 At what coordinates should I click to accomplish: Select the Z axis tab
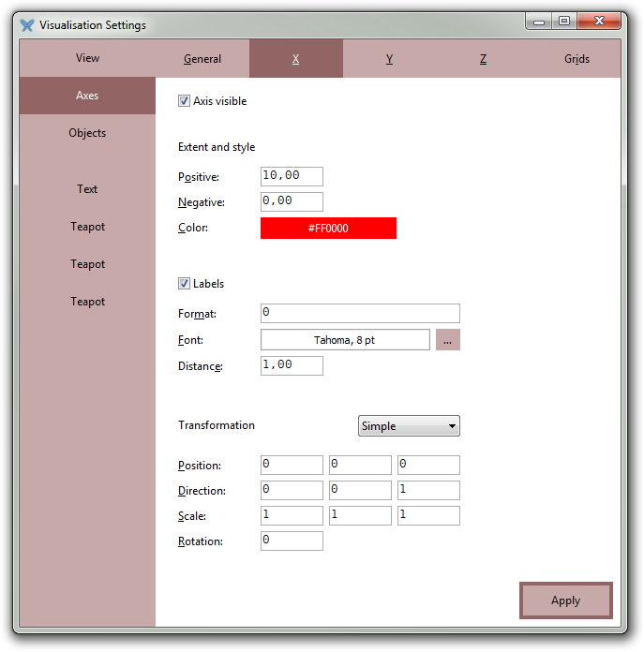pos(483,59)
